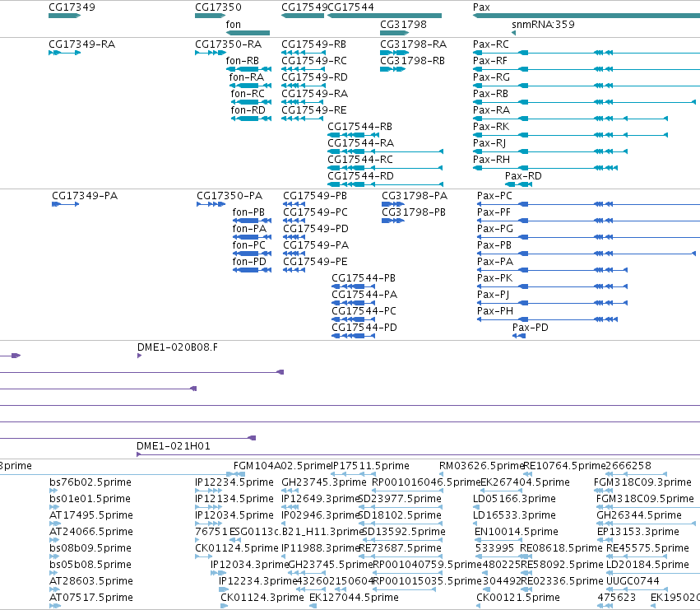Image resolution: width=700 pixels, height=610 pixels.
Task: Select the teal fon gene bar
Action: 248,33
